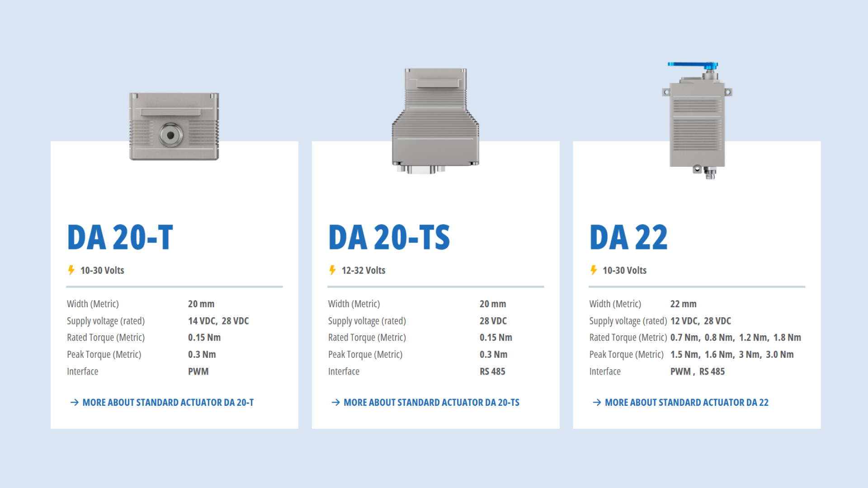
Task: Click the RS 485 interface value of DA 20-TS
Action: (x=492, y=371)
